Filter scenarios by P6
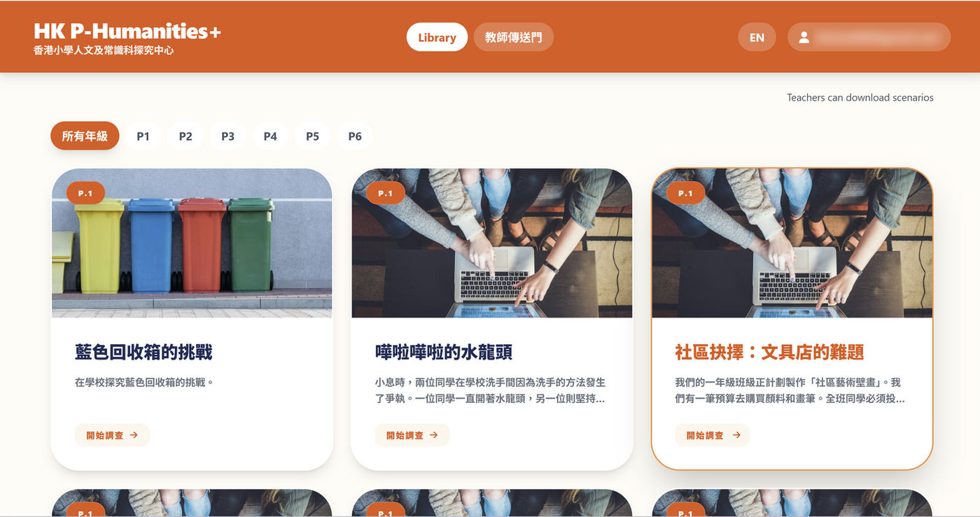 tap(355, 136)
